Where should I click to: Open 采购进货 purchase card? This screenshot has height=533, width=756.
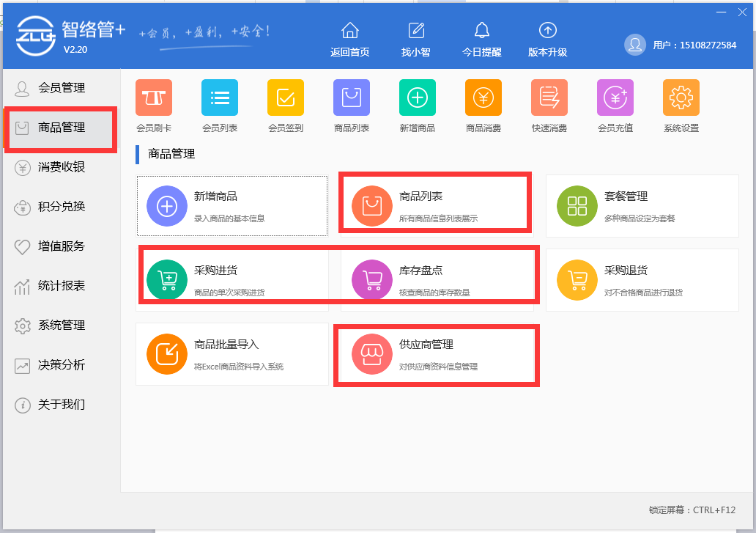tap(232, 276)
